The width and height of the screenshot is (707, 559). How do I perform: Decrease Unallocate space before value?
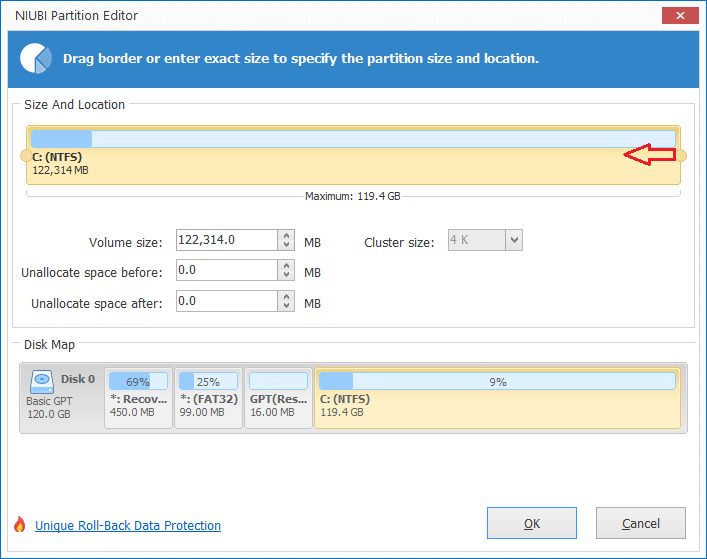point(286,275)
